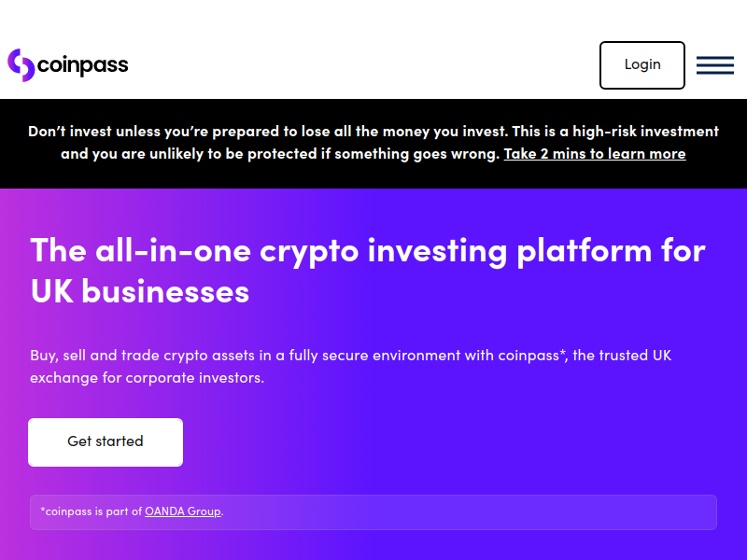Viewport: 747px width, 560px height.
Task: Click the purple coinpass swirl logo icon
Action: point(21,65)
